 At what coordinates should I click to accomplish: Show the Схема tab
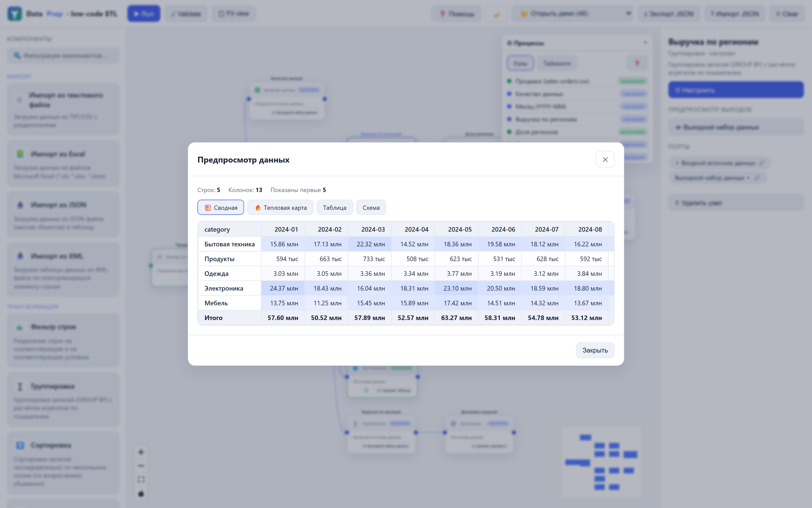(x=371, y=207)
